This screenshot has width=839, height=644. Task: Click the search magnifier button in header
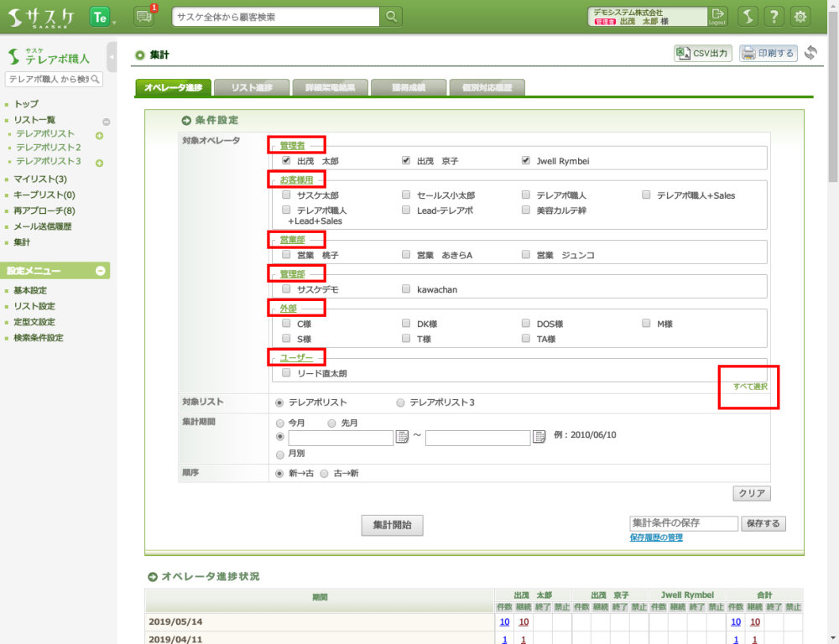(392, 17)
